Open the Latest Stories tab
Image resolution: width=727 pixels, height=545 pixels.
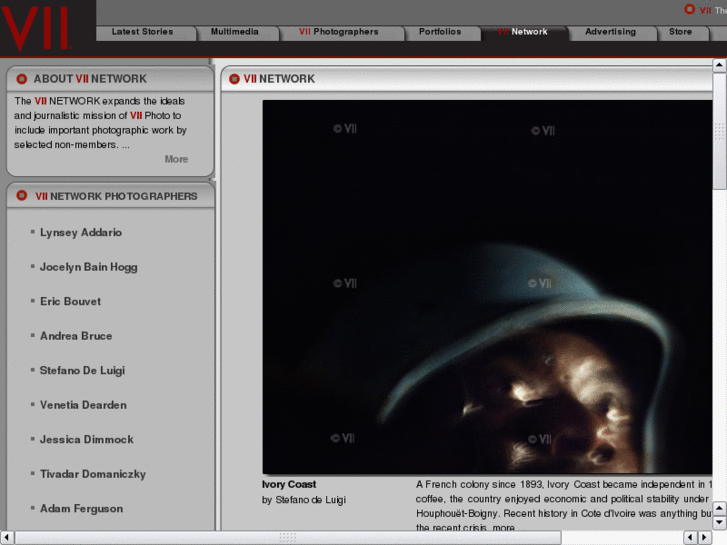[x=142, y=32]
